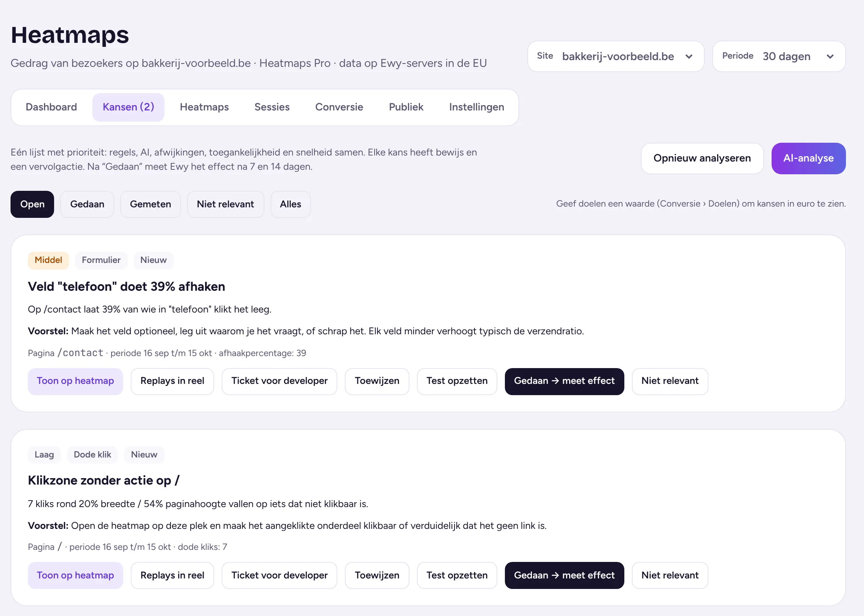Create developer ticket for telefoon card
864x616 pixels.
point(279,381)
